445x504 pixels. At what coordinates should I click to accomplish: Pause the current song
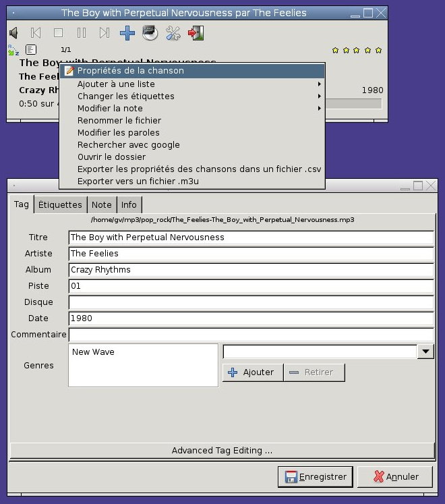[82, 33]
